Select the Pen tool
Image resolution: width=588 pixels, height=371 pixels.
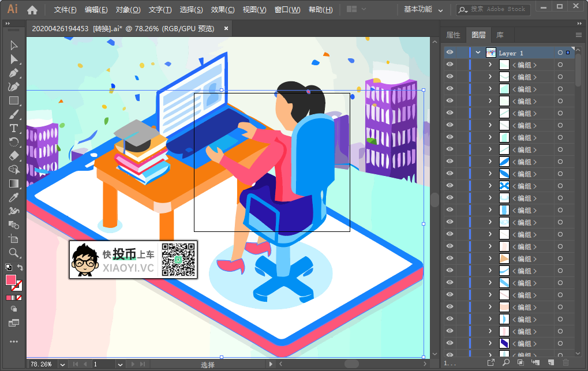(14, 73)
